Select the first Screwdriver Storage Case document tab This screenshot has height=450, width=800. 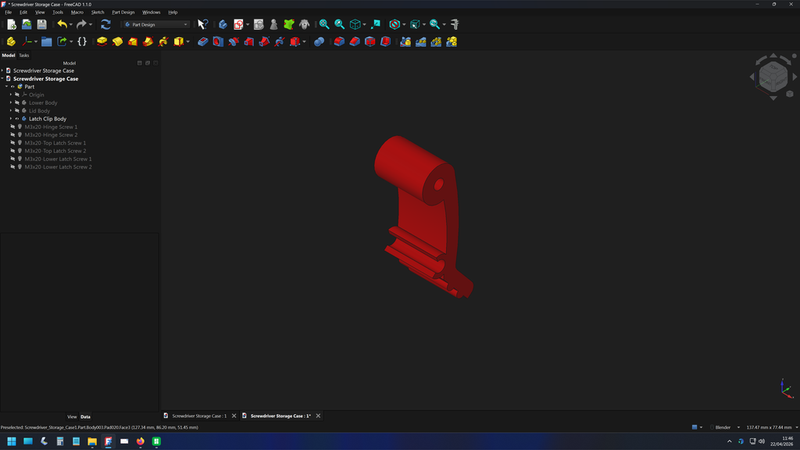196,415
